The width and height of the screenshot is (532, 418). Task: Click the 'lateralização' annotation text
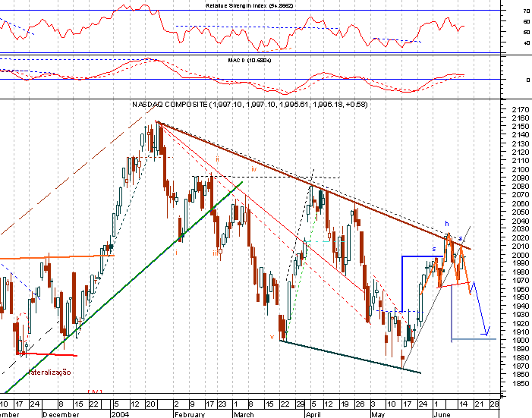click(x=50, y=372)
